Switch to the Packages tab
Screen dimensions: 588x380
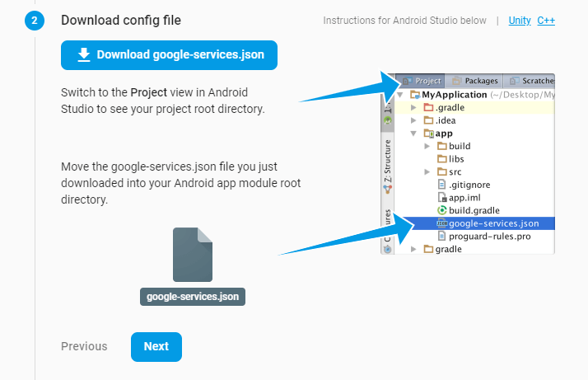474,82
